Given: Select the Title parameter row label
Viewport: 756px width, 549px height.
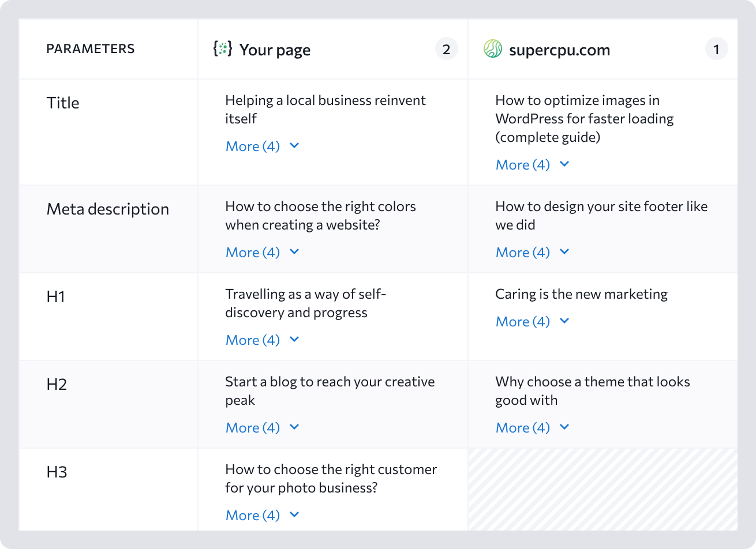Looking at the screenshot, I should [x=63, y=103].
